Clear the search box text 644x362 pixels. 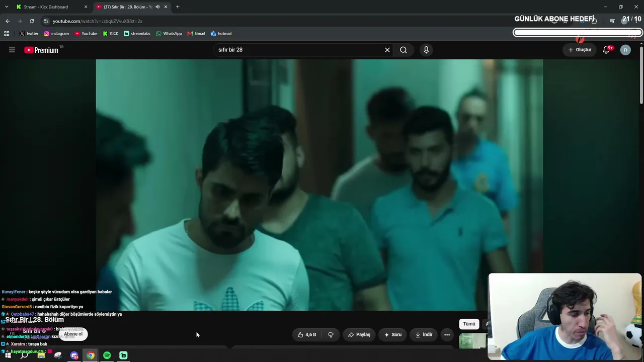click(387, 50)
